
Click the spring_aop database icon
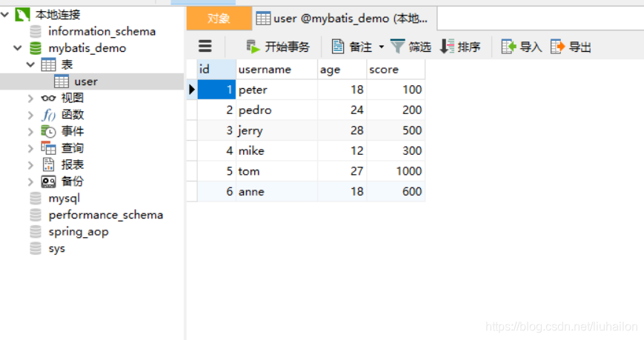[36, 232]
